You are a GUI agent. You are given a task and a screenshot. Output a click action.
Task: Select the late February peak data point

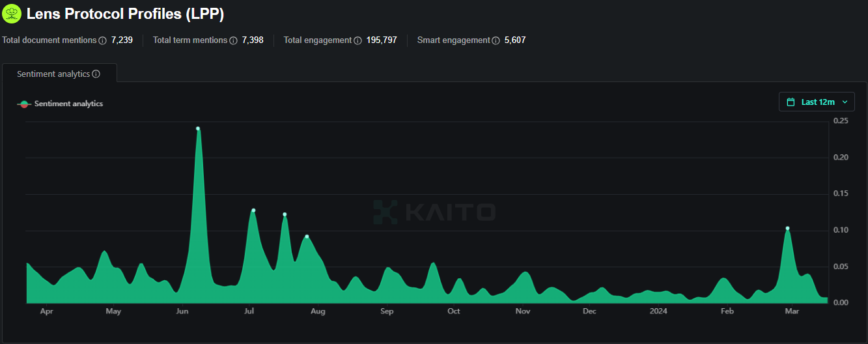[x=788, y=228]
